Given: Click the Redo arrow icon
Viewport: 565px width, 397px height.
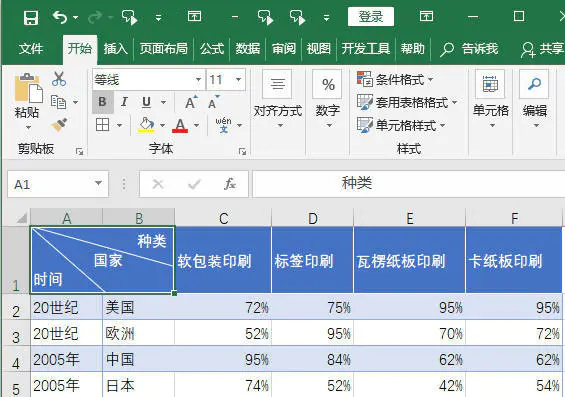Looking at the screenshot, I should click(x=95, y=17).
